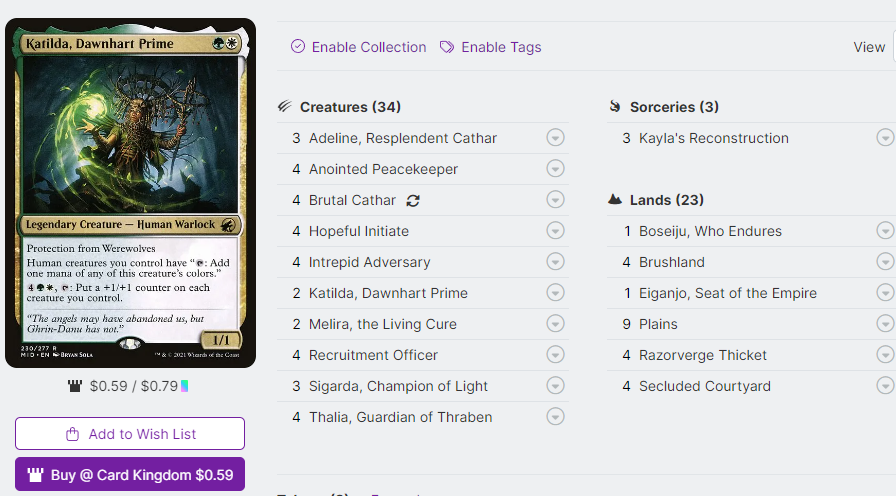Open options dropdown for Adeline, Resplendent Cathar
Image resolution: width=896 pixels, height=496 pixels.
click(556, 138)
